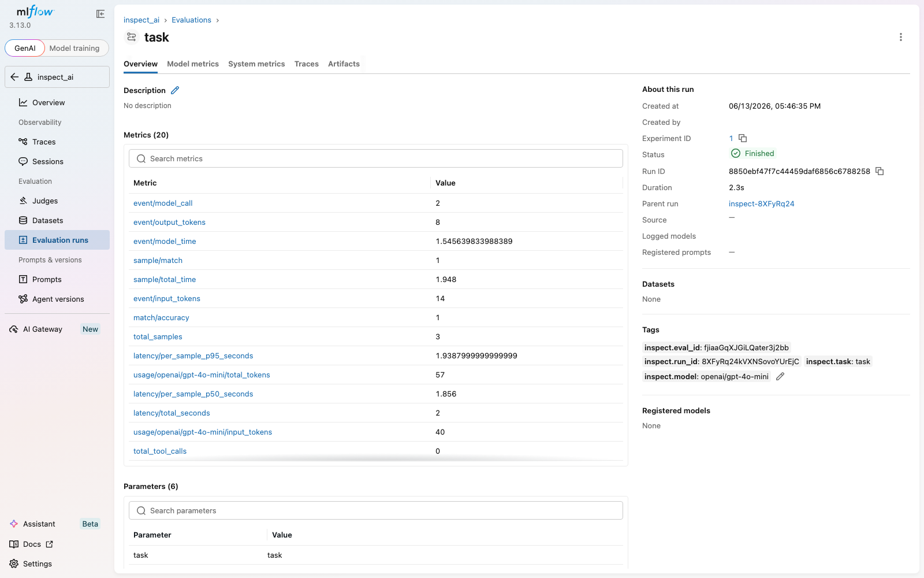
Task: Focus the Search parameters field
Action: (376, 510)
